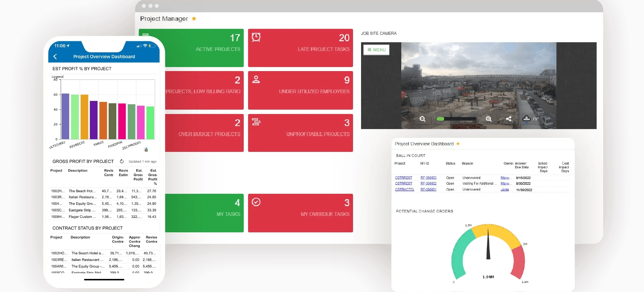
Task: Click the alarm clock icon on Late Project Tasks
Action: (256, 37)
